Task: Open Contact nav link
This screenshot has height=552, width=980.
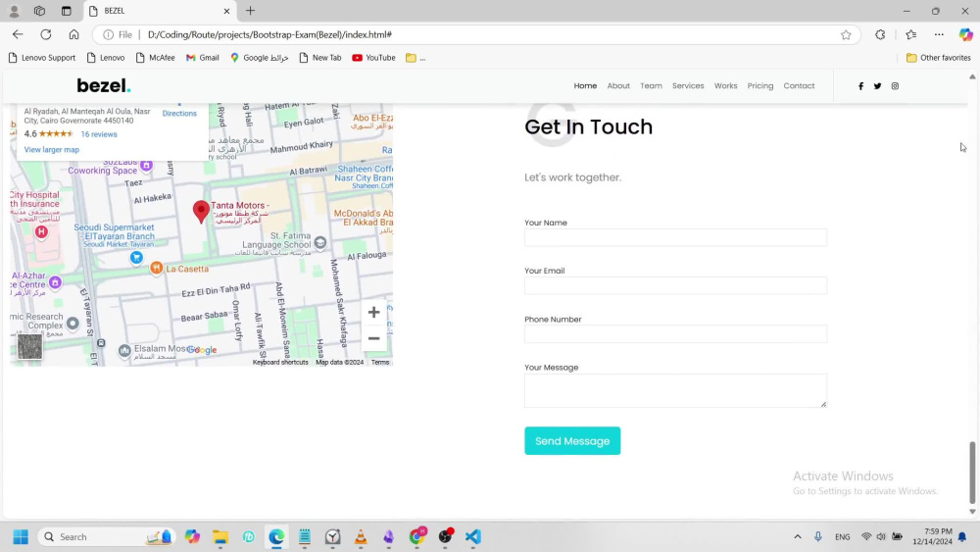Action: [799, 85]
